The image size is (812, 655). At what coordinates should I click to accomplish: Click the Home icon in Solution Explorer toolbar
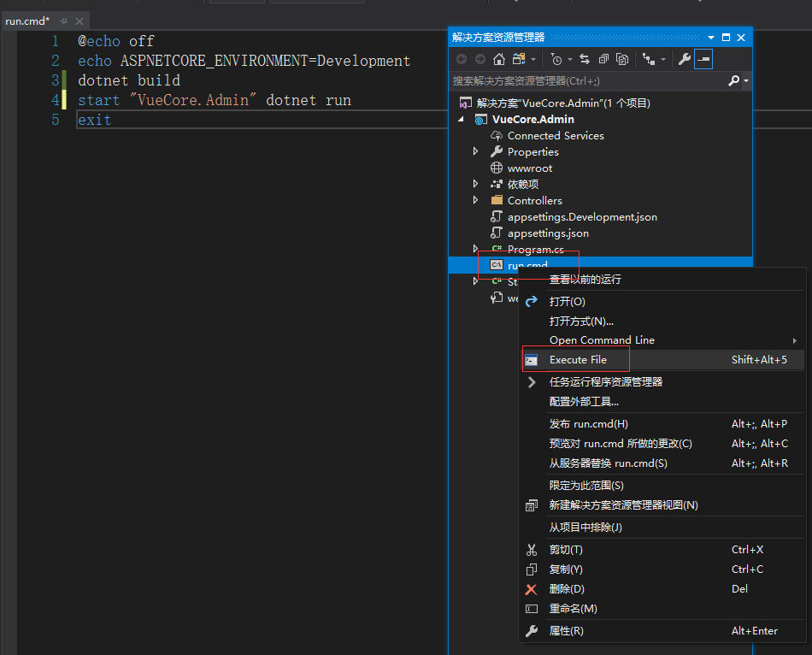(x=498, y=59)
